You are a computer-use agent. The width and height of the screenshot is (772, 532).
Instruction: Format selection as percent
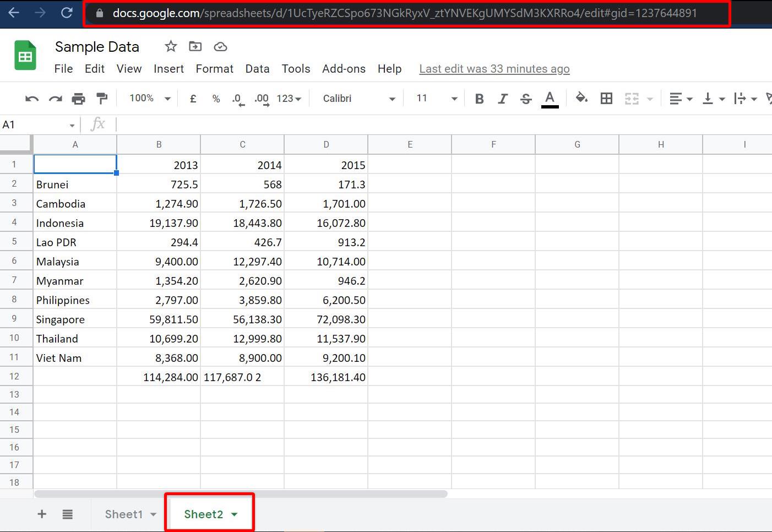pos(216,98)
